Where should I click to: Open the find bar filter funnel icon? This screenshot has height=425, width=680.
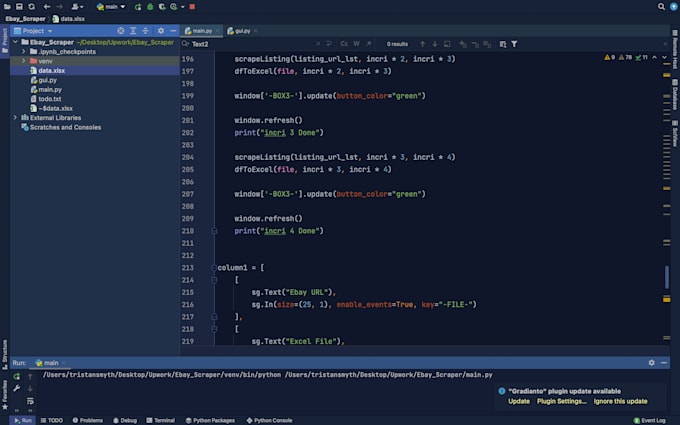[x=514, y=44]
